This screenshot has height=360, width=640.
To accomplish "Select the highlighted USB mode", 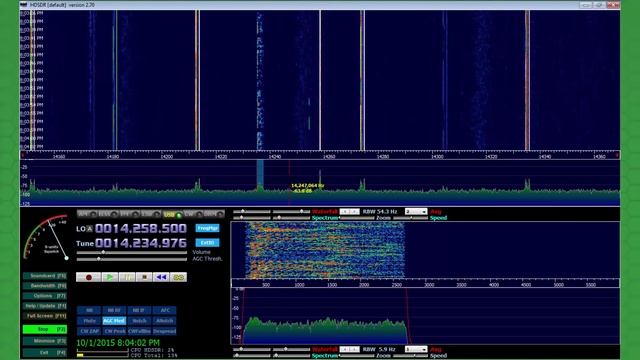I will pos(172,214).
